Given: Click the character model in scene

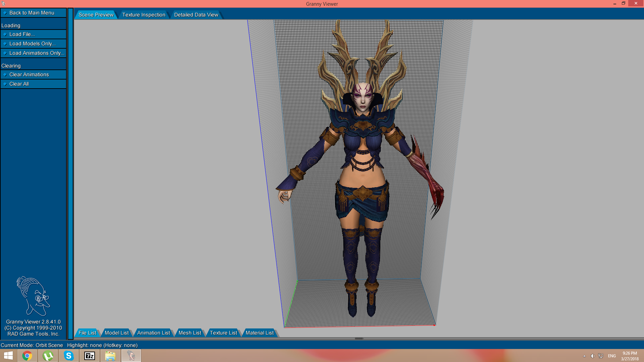Looking at the screenshot, I should click(x=362, y=168).
